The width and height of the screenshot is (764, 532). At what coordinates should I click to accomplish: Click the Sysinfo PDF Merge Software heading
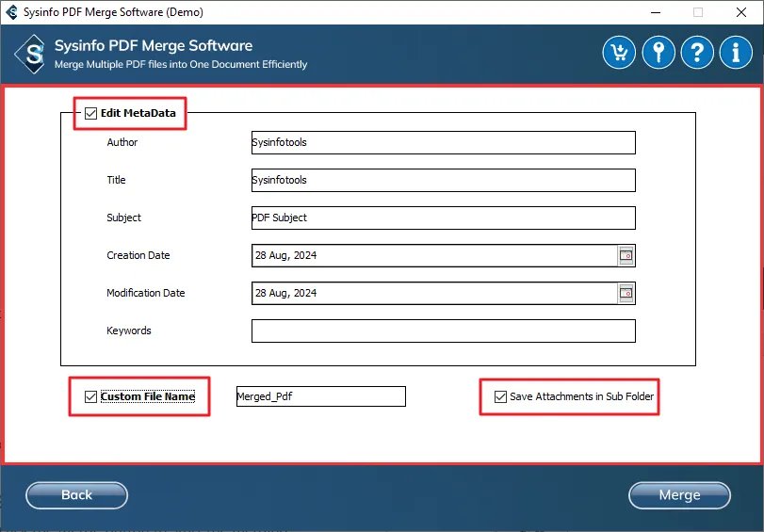(154, 46)
